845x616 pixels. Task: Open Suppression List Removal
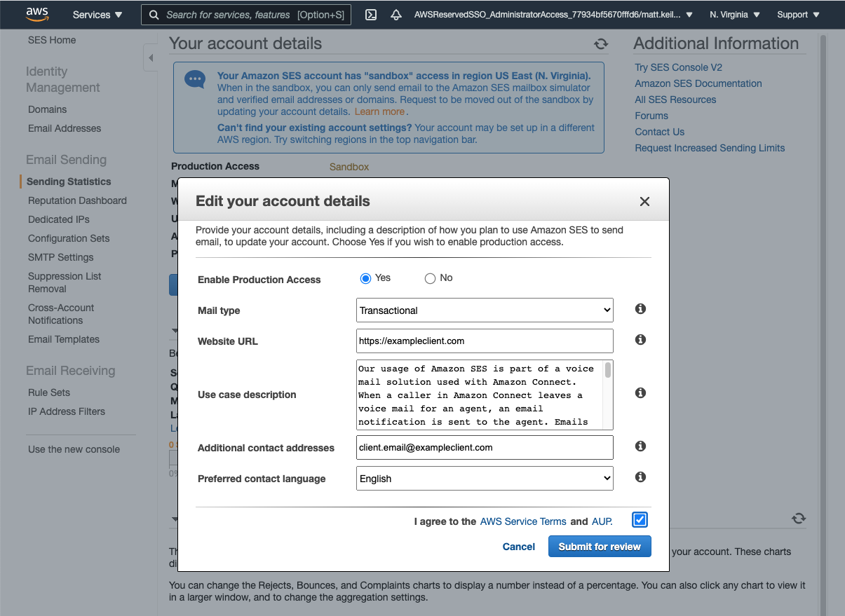[x=65, y=282]
